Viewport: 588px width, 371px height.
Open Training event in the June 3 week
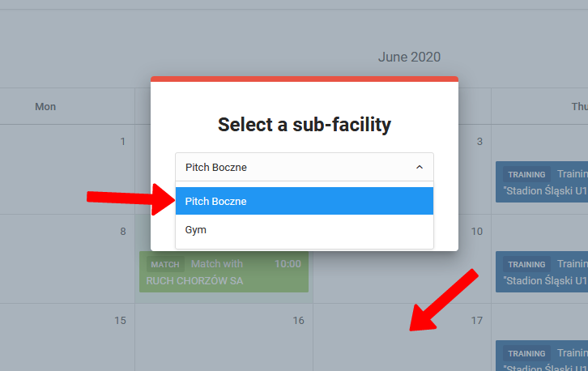(541, 183)
